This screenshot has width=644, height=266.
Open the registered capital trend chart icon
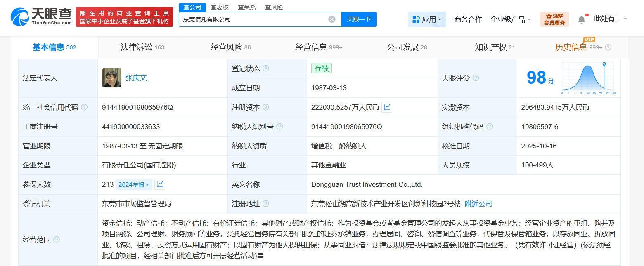pyautogui.click(x=386, y=107)
